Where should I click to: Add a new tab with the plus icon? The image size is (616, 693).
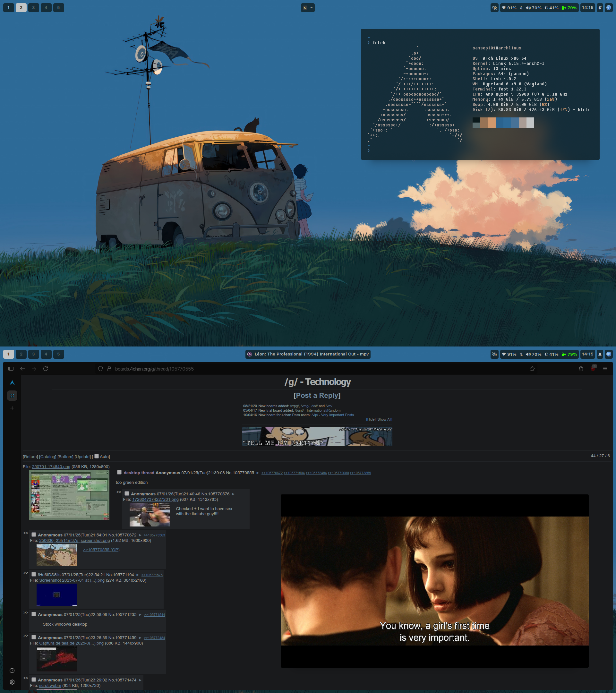coord(12,408)
